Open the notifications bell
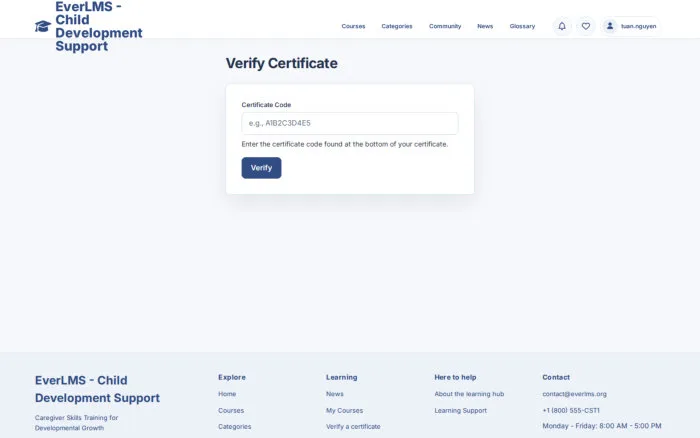700x438 pixels. click(562, 26)
